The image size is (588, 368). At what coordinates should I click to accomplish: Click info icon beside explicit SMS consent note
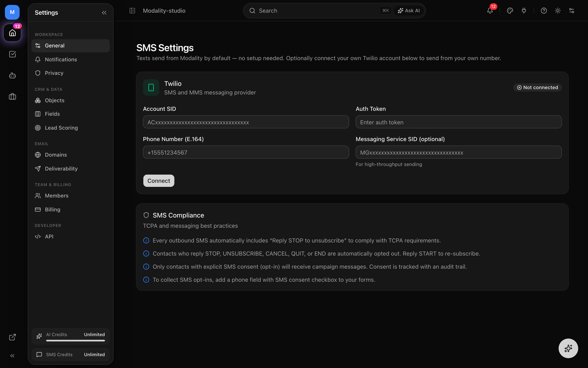[x=146, y=267]
